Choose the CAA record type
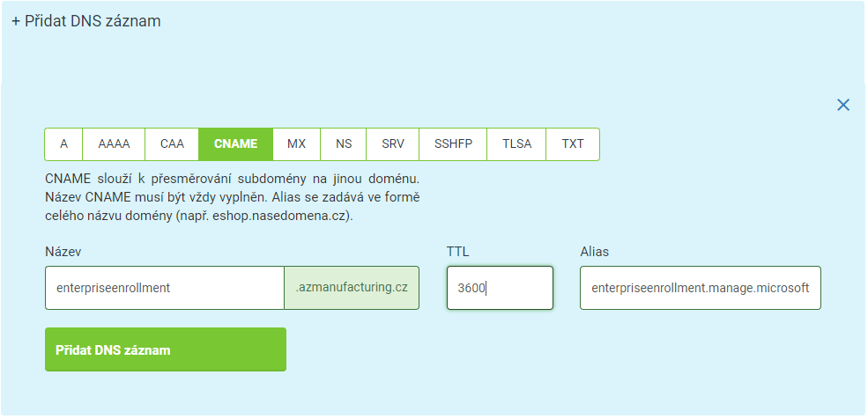Screen dimensions: 868x419 [x=172, y=144]
